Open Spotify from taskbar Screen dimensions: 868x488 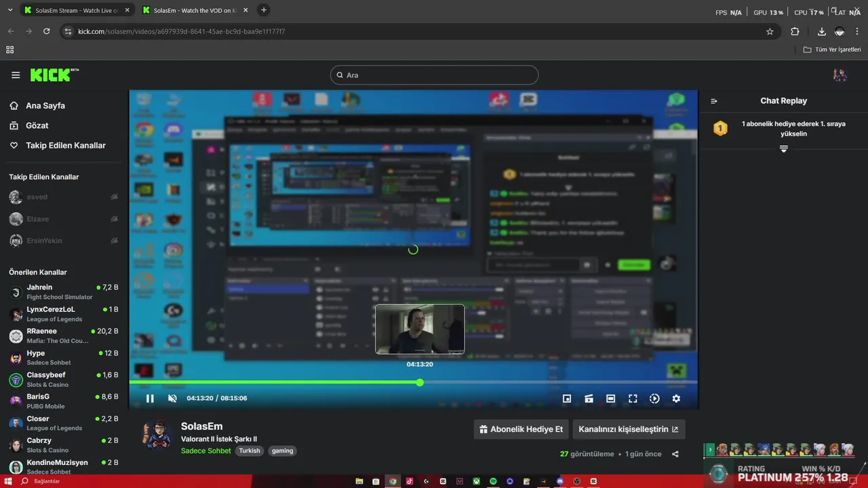(x=493, y=481)
